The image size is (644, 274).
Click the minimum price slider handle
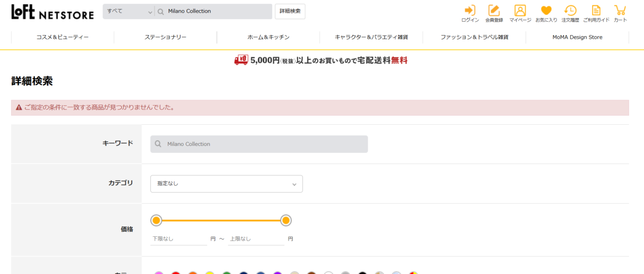[156, 220]
